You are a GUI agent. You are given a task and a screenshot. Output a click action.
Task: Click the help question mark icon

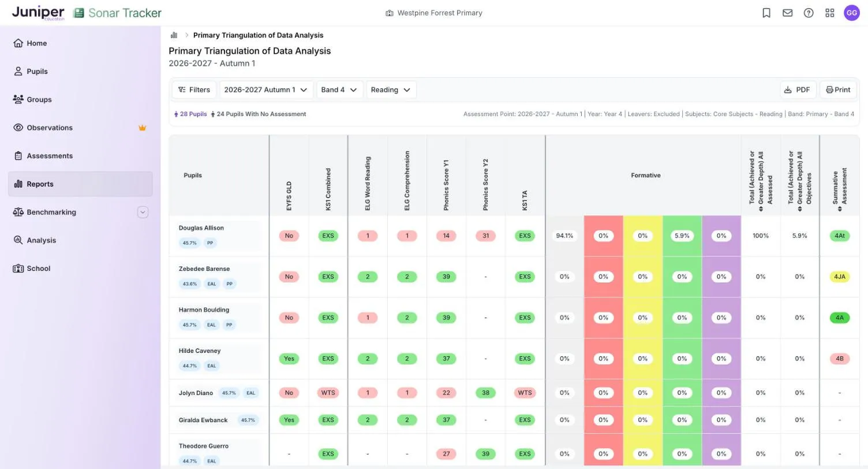point(809,13)
